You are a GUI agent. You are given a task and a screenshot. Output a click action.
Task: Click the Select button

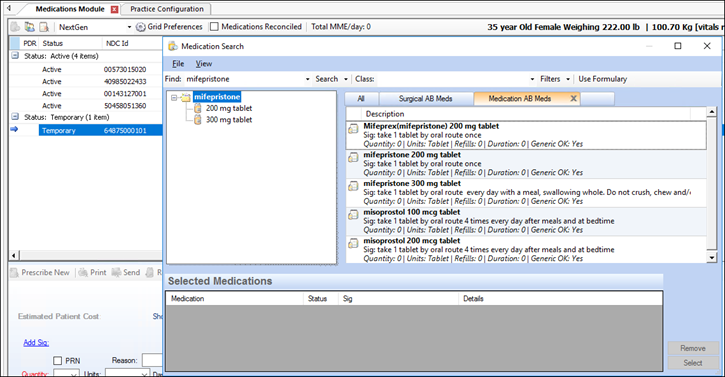pos(693,363)
